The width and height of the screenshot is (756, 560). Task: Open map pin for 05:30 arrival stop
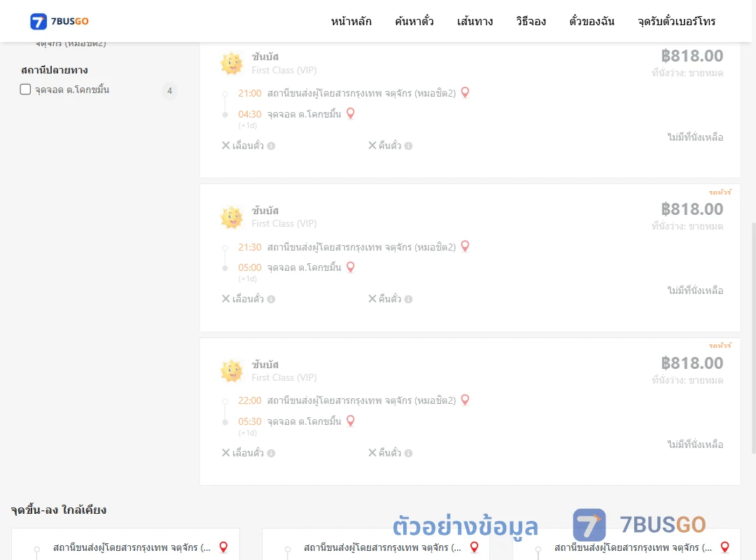(351, 421)
